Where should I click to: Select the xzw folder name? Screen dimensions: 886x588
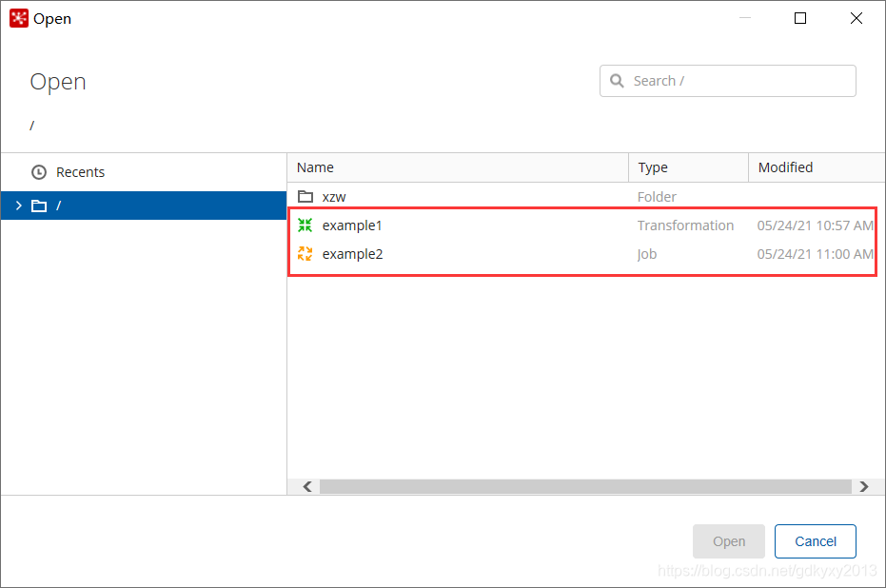click(x=334, y=197)
